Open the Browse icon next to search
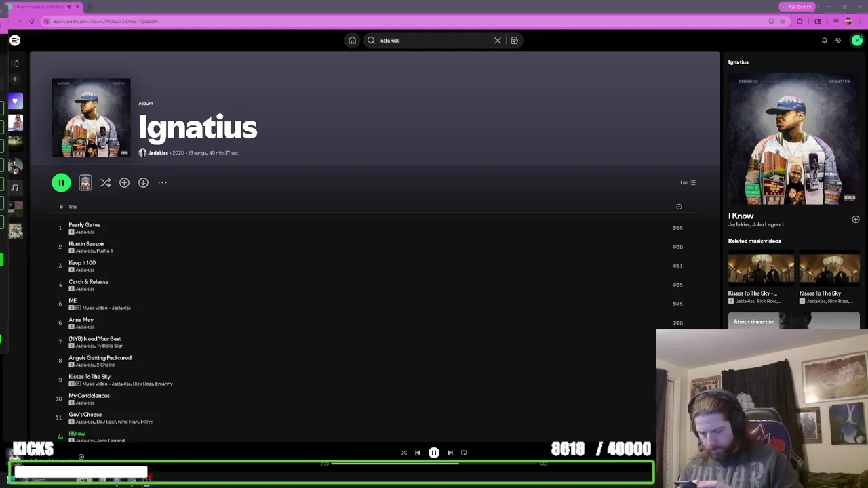The width and height of the screenshot is (868, 488). pyautogui.click(x=514, y=41)
